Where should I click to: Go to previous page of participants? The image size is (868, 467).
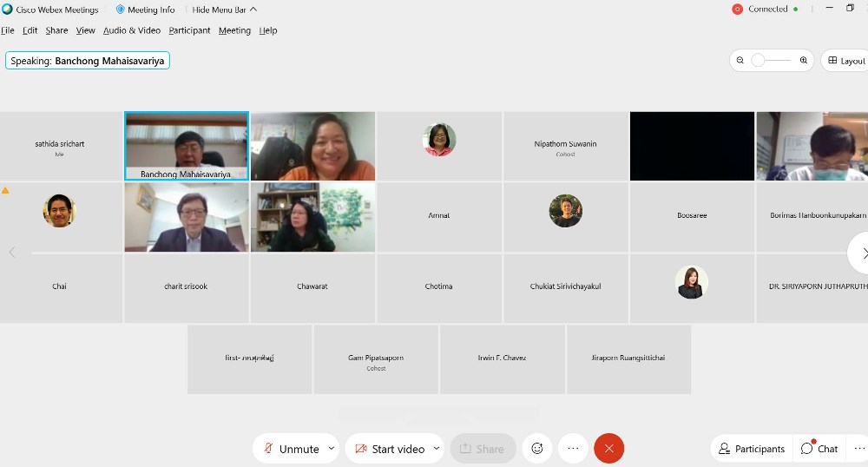click(x=12, y=253)
